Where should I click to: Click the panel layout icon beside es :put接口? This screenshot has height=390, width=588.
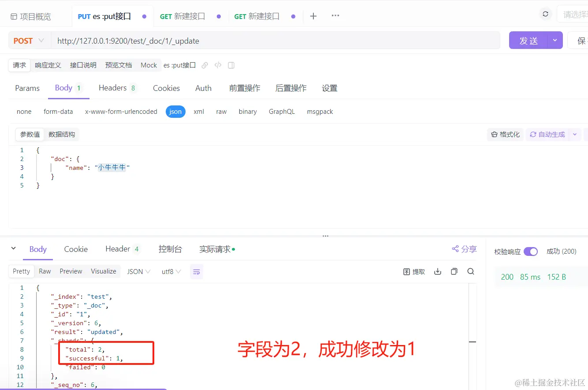coord(231,65)
